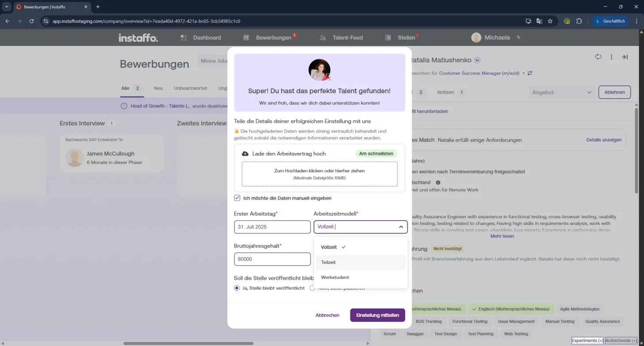Choose Teilzeit from the dropdown list

[360, 262]
